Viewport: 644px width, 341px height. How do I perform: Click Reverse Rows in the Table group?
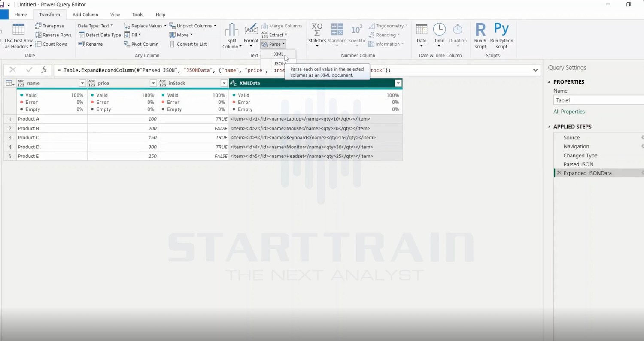[53, 35]
